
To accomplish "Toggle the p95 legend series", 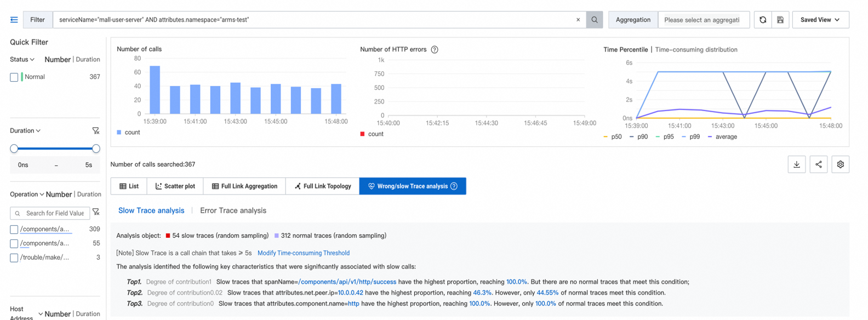I will (665, 137).
